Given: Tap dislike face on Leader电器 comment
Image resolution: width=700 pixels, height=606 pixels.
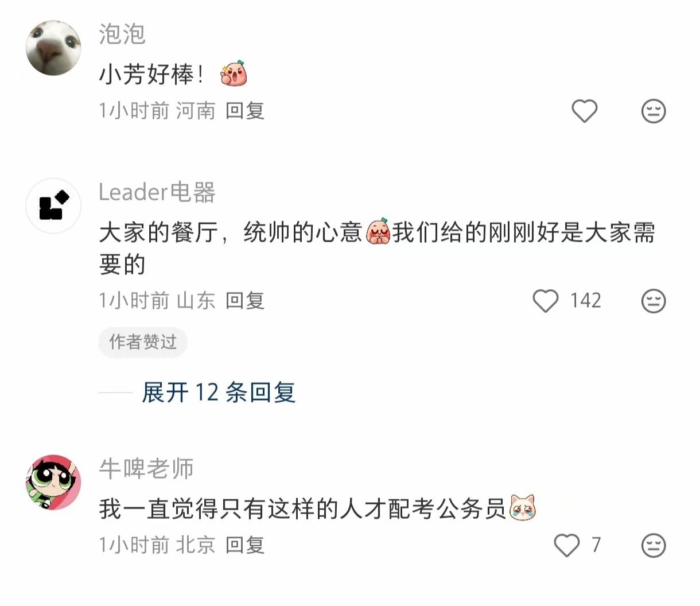Looking at the screenshot, I should (x=653, y=301).
